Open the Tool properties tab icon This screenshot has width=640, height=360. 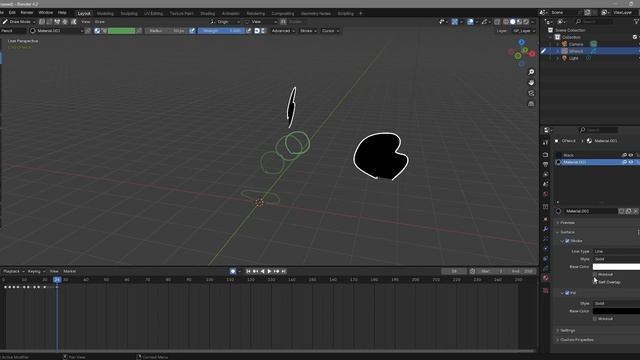546,143
